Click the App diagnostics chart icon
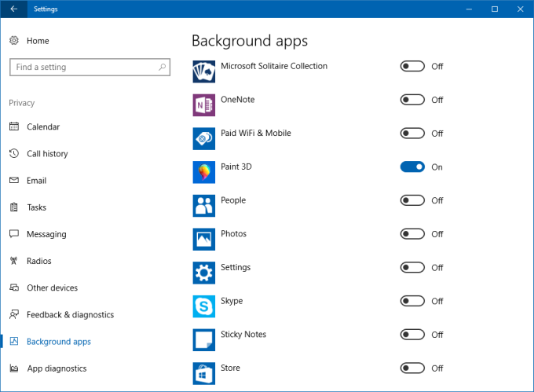Image resolution: width=534 pixels, height=392 pixels. 14,368
